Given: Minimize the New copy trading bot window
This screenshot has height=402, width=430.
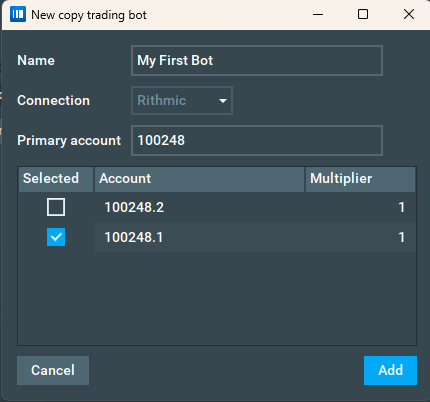Looking at the screenshot, I should [318, 15].
